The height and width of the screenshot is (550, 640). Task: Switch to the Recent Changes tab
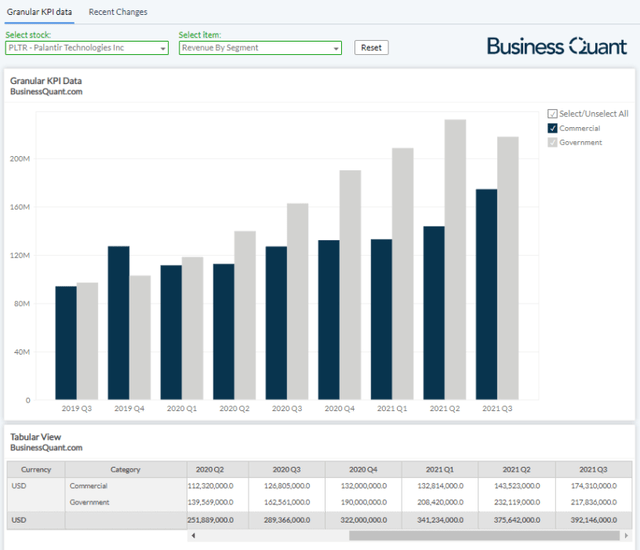click(x=117, y=12)
